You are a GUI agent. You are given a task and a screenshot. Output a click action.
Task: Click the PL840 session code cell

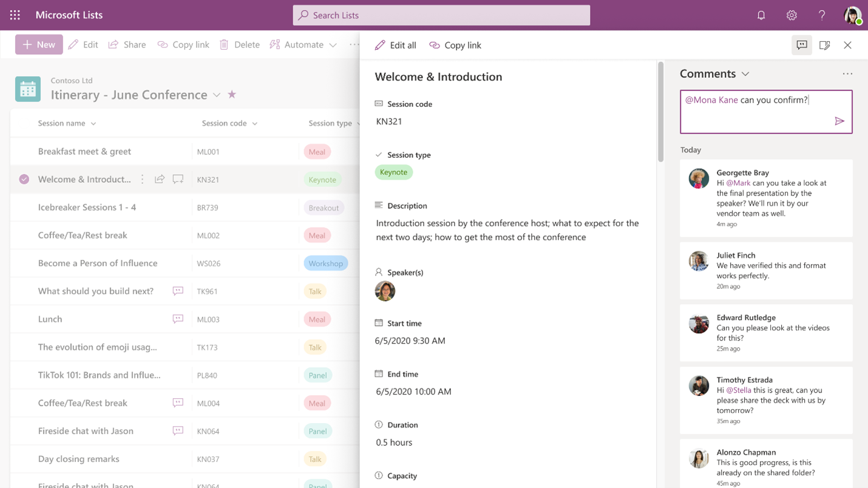[207, 375]
